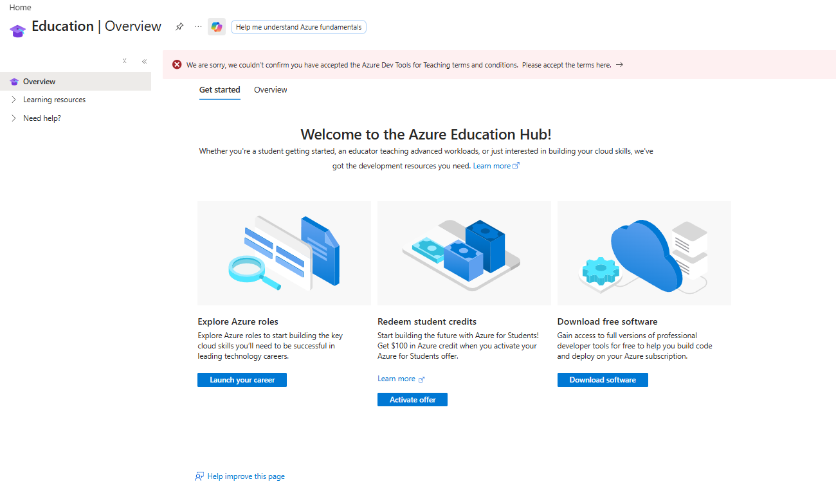Viewport: 836px width, 504px height.
Task: Open the Copilot icon
Action: click(x=217, y=27)
